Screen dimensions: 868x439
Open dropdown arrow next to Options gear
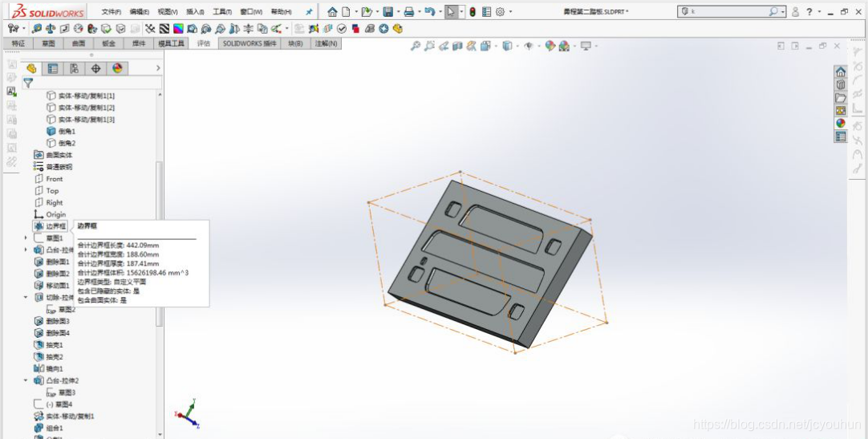[x=510, y=11]
